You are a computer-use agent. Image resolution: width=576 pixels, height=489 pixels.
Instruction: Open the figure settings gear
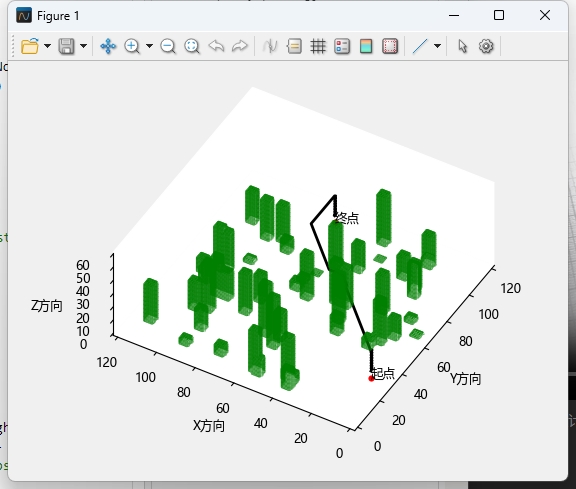point(486,46)
